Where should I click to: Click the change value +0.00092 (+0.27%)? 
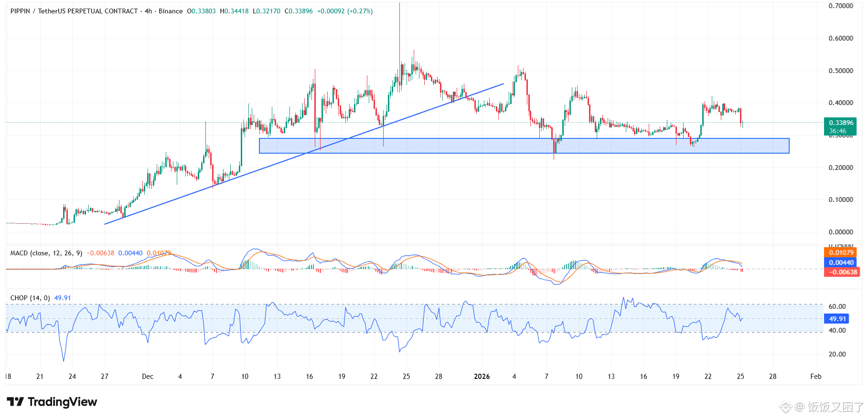(x=345, y=11)
